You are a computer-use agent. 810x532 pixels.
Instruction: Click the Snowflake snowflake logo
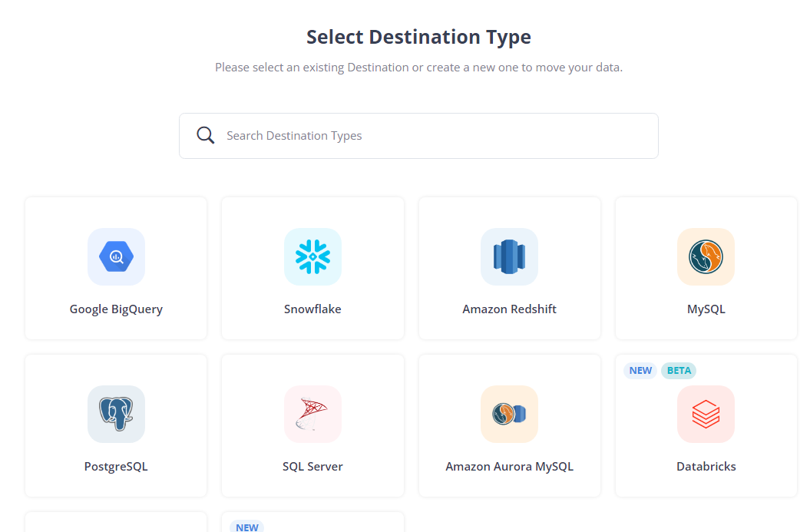(x=312, y=256)
